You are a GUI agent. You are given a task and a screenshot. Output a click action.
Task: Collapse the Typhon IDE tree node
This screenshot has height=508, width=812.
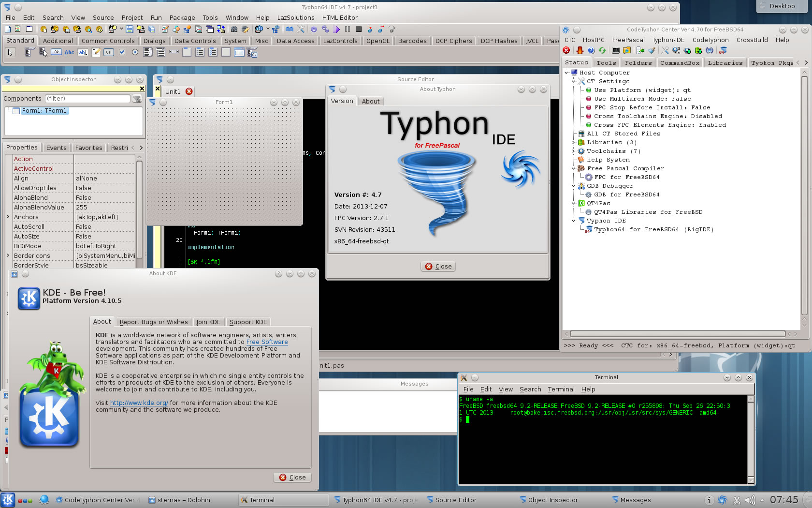[574, 221]
